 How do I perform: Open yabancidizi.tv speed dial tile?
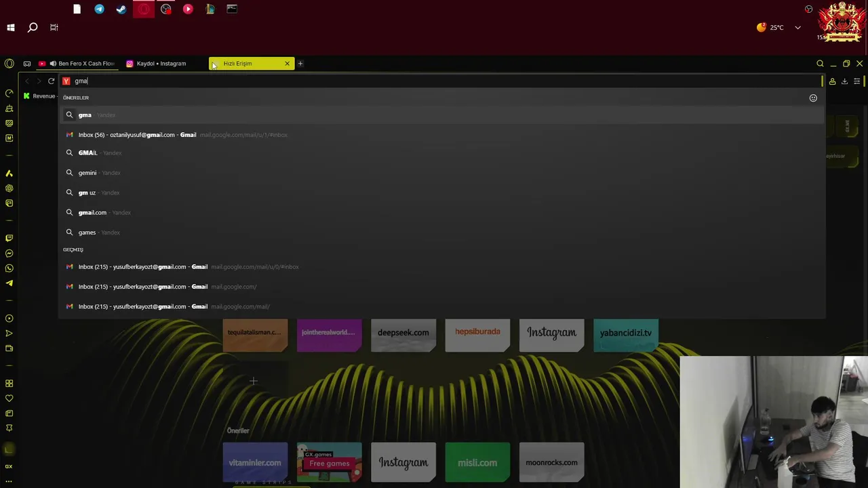(x=625, y=335)
